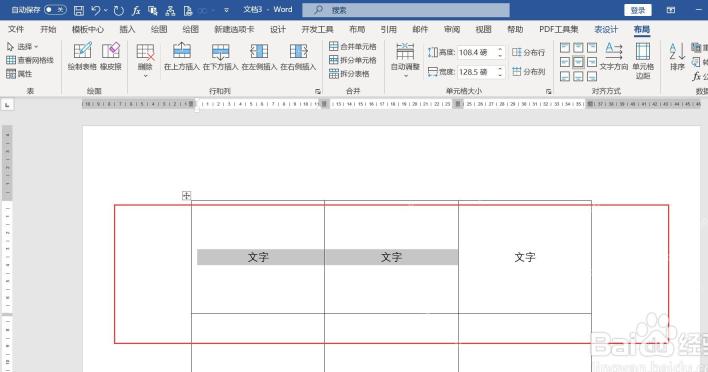708x372 pixels.
Task: Click 在右侧插入 insert column right
Action: [298, 56]
